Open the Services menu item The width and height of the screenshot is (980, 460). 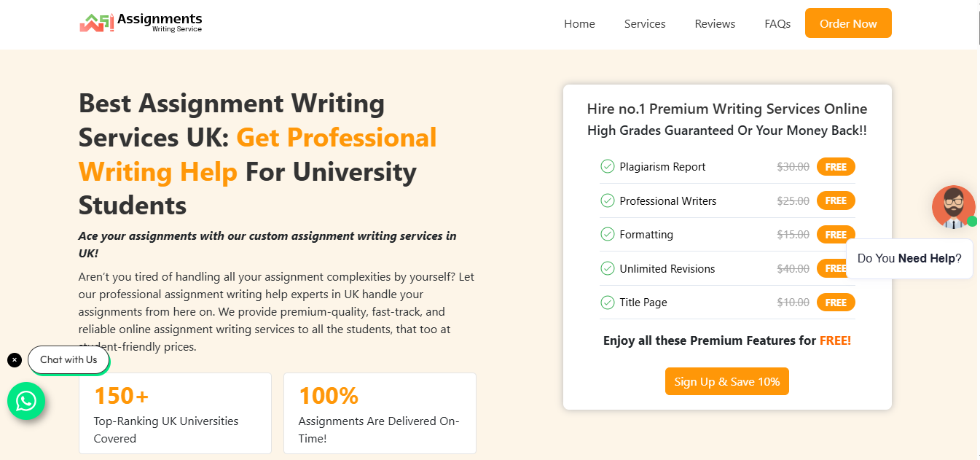(x=645, y=24)
